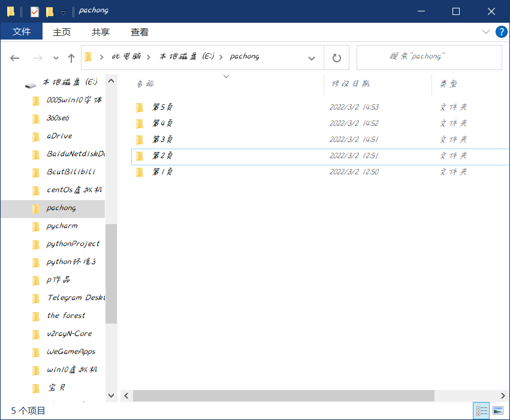Image resolution: width=510 pixels, height=420 pixels.
Task: Switch to the 查看 ribbon tab
Action: click(x=139, y=32)
